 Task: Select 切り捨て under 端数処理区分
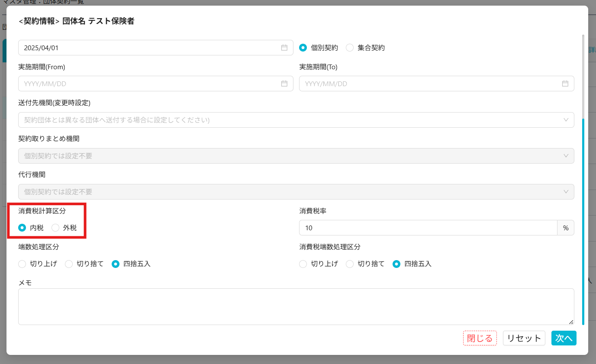tap(69, 264)
